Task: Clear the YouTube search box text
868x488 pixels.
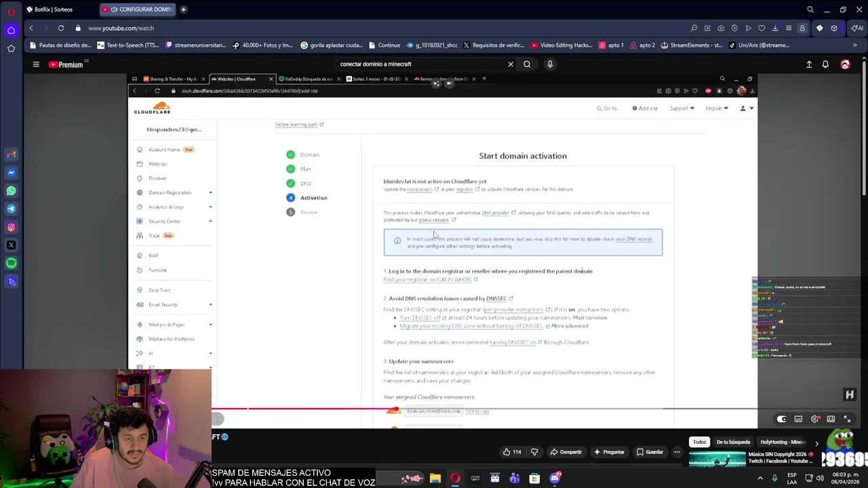Action: (511, 64)
